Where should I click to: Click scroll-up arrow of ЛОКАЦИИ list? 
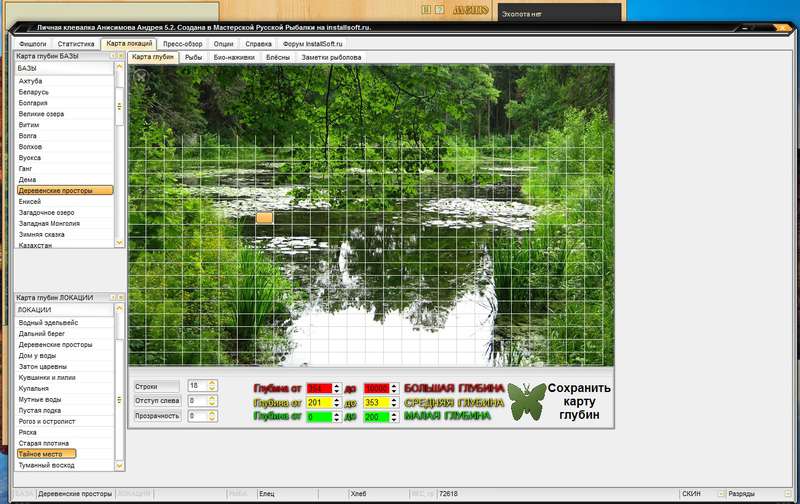[120, 309]
